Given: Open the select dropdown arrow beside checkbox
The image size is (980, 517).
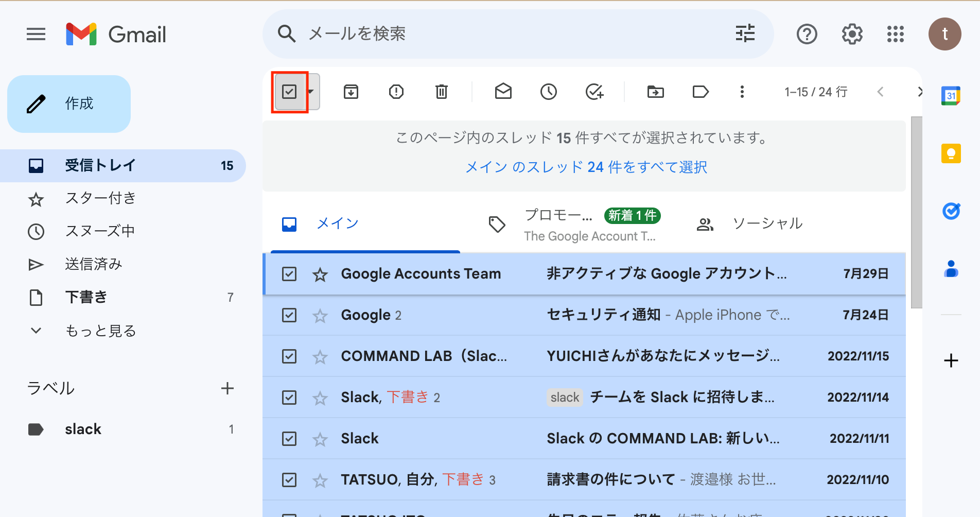Looking at the screenshot, I should click(x=311, y=92).
